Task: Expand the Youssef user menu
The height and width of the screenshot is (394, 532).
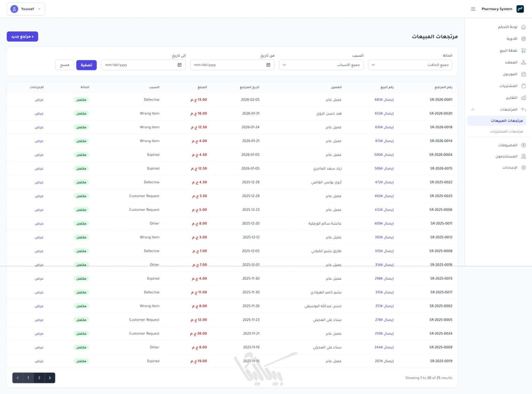Action: (26, 9)
